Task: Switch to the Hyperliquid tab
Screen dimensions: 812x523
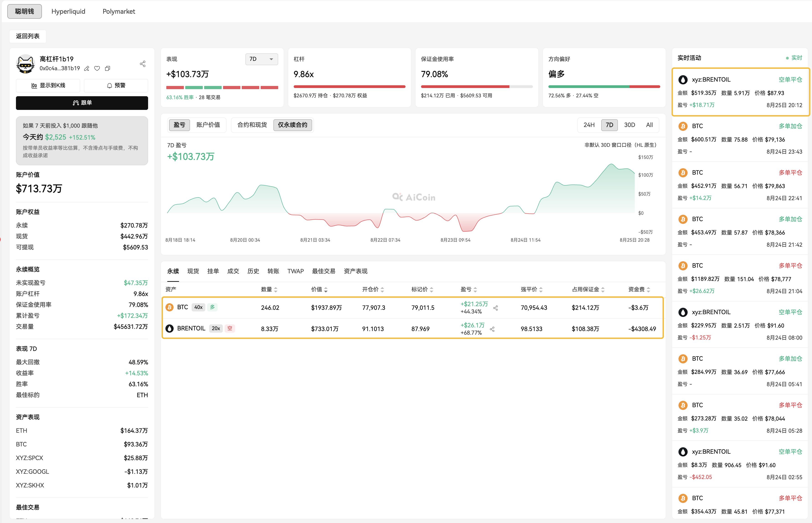Action: (68, 12)
